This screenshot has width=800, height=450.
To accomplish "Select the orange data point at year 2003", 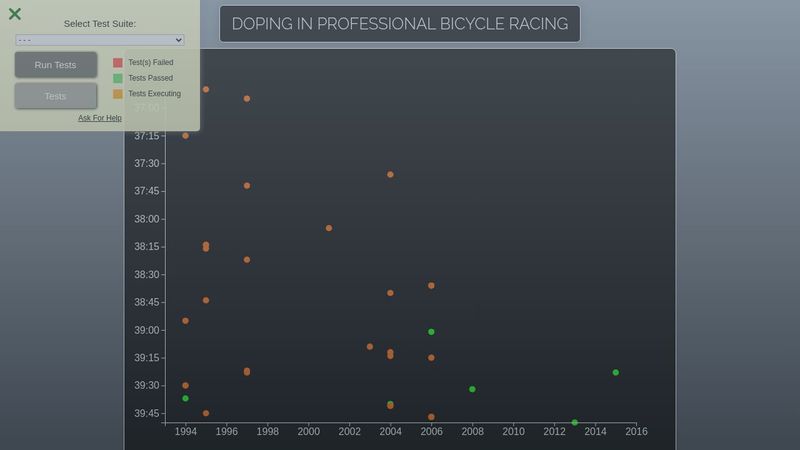I will 370,347.
